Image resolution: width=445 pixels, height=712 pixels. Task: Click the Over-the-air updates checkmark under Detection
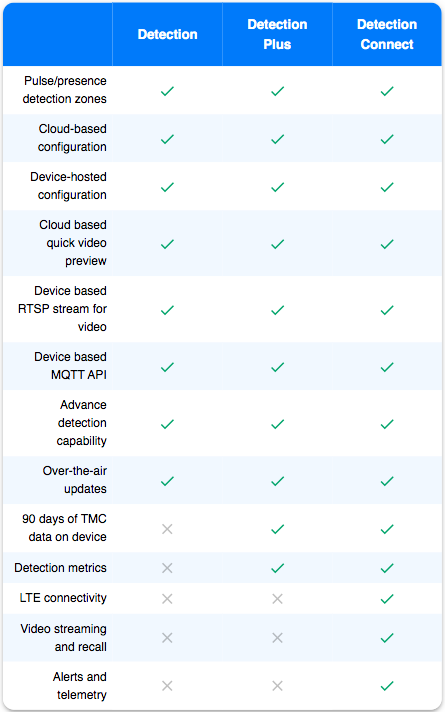pyautogui.click(x=167, y=480)
